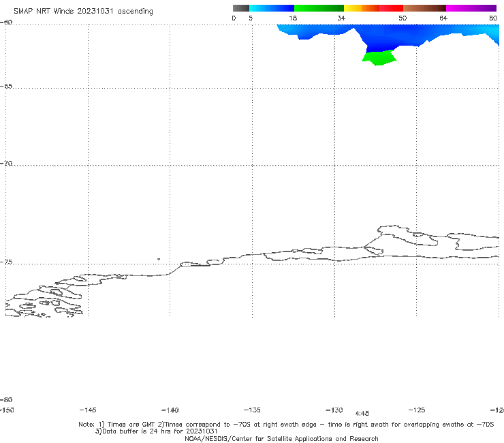
Task: Click the longitude label "-125"
Action: point(417,410)
